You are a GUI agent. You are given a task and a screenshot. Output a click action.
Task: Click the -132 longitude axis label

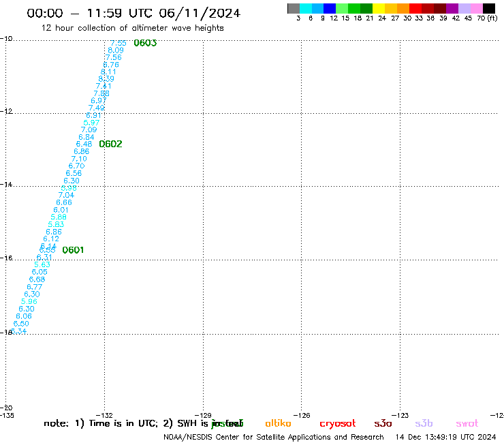(104, 415)
